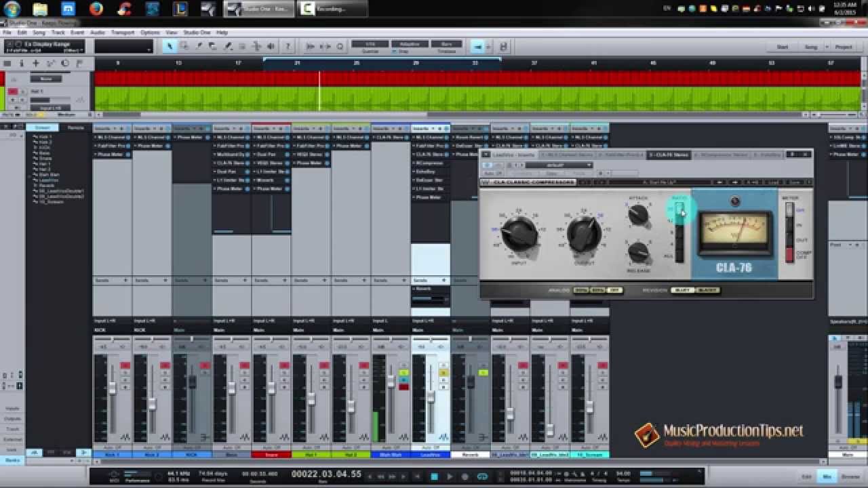Open the Track menu
Screen dimensions: 868x488
tap(58, 32)
